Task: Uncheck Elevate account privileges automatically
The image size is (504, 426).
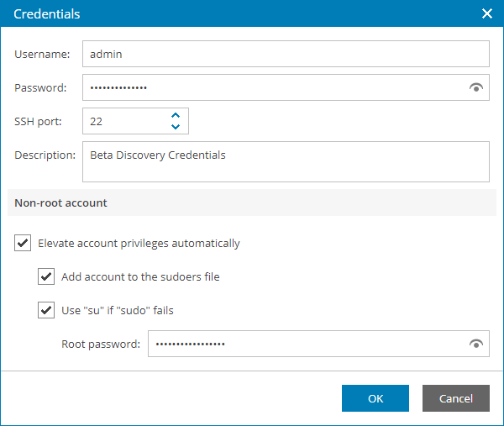Action: coord(23,244)
